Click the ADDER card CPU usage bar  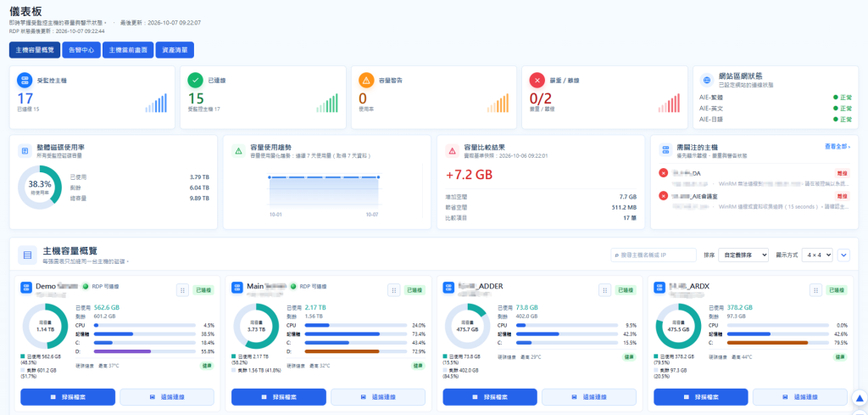coord(566,325)
